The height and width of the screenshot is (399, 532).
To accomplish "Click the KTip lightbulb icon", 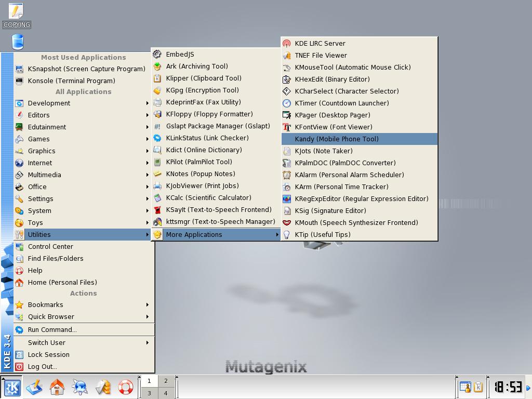I will click(x=287, y=234).
